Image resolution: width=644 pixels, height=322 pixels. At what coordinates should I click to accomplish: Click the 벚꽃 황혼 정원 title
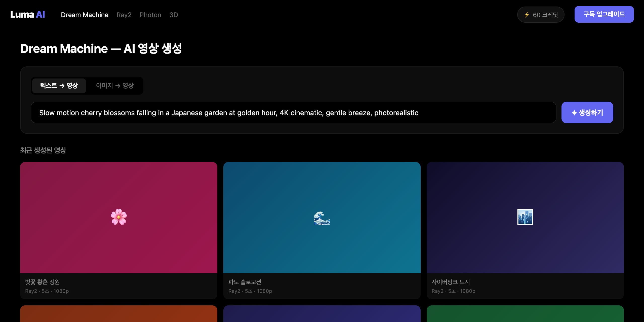tap(43, 282)
